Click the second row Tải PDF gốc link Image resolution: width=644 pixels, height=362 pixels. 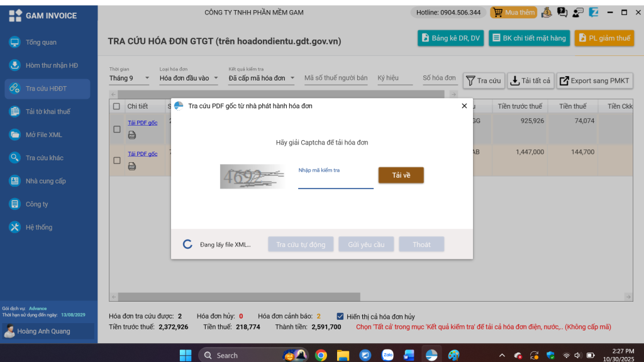coord(142,153)
